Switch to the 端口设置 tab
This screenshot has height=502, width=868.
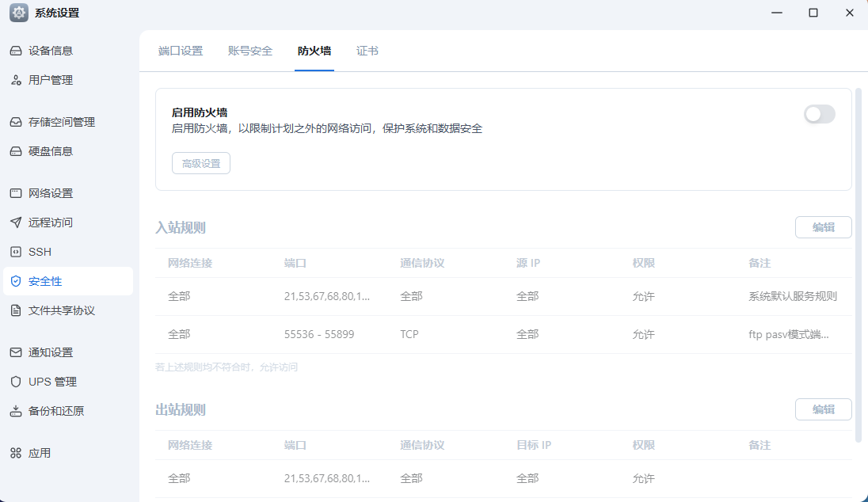tap(181, 51)
